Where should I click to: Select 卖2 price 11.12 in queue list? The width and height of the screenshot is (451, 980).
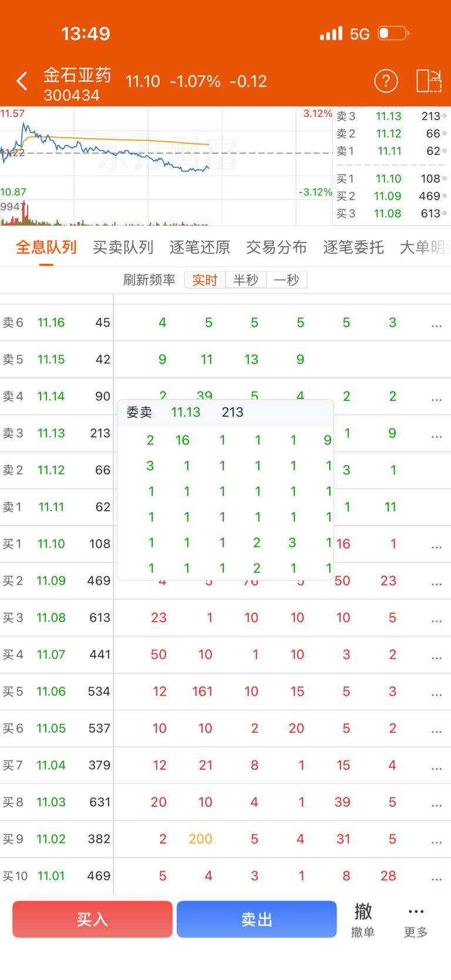(51, 470)
